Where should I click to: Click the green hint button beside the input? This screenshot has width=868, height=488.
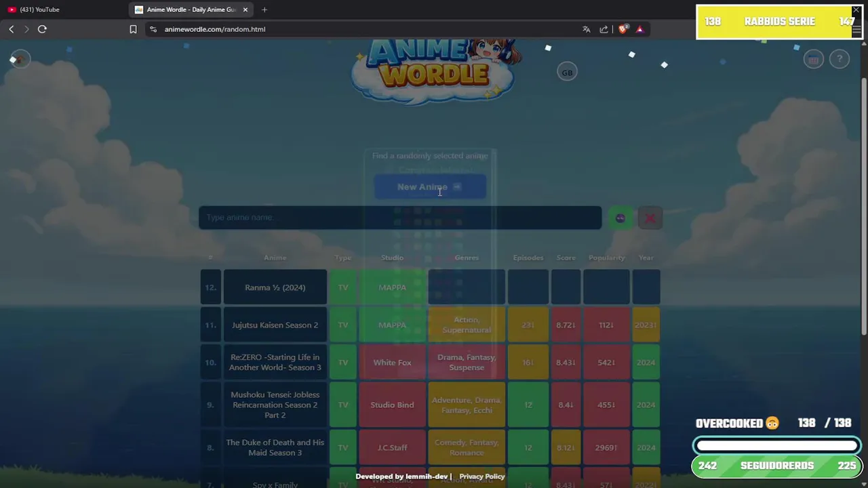click(620, 218)
